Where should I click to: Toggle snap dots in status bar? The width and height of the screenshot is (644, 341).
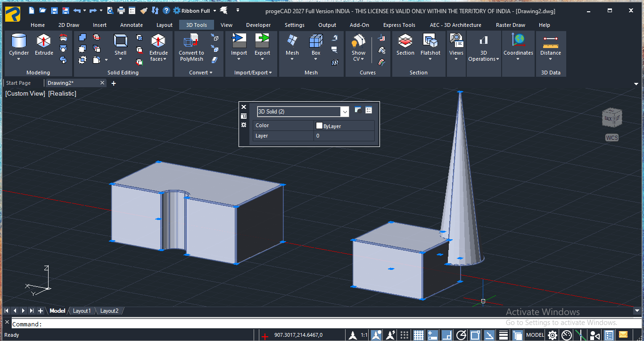[x=405, y=335]
